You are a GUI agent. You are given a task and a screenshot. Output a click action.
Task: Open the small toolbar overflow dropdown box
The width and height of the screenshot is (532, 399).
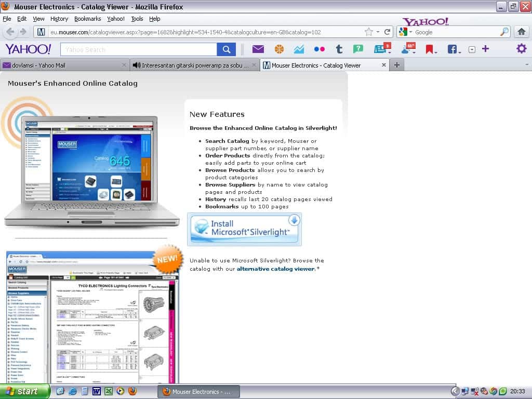472,49
